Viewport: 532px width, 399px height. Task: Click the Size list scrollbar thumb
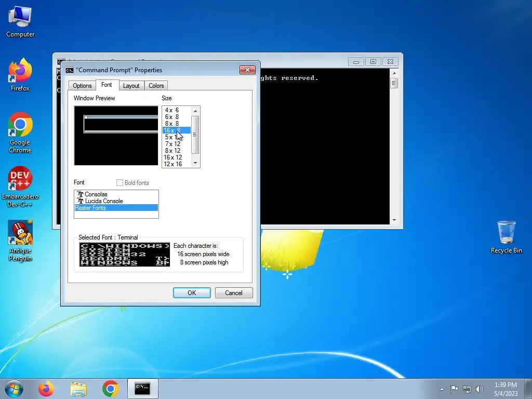pos(195,135)
